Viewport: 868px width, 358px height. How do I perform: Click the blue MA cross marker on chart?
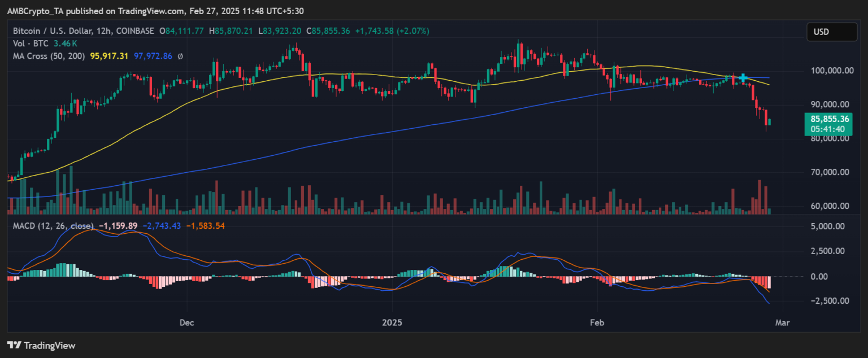click(x=744, y=77)
